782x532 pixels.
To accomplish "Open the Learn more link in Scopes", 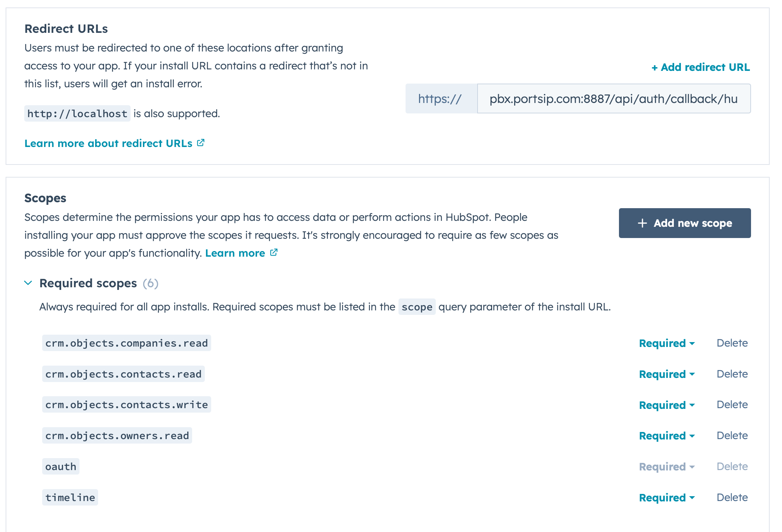I will pyautogui.click(x=235, y=253).
